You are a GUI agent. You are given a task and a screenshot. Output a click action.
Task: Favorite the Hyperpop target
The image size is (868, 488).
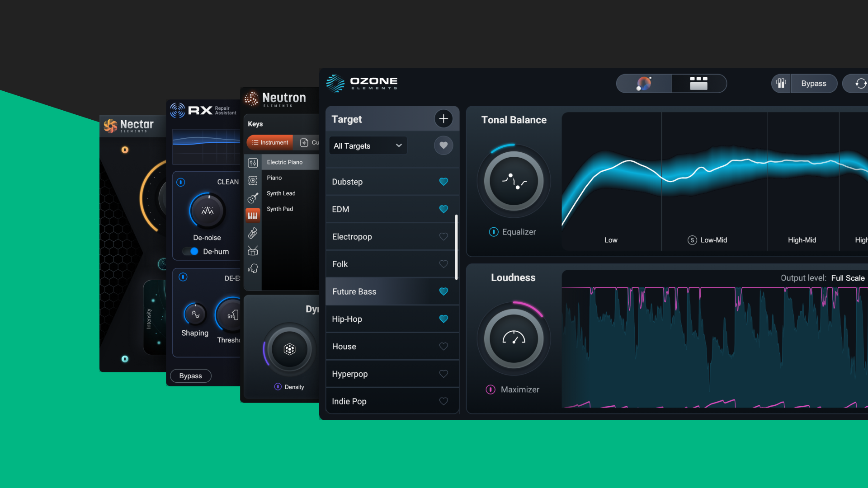click(x=443, y=374)
